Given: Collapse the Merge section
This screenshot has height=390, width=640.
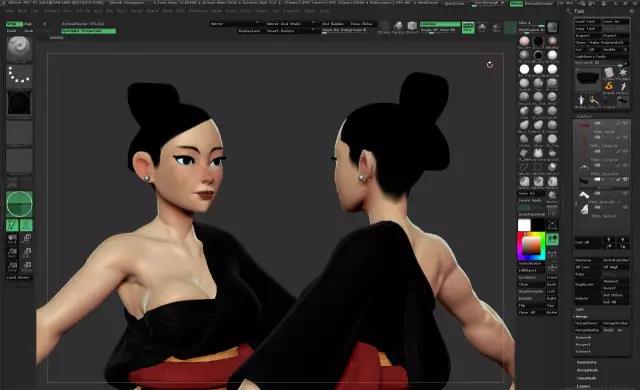Looking at the screenshot, I should point(581,317).
